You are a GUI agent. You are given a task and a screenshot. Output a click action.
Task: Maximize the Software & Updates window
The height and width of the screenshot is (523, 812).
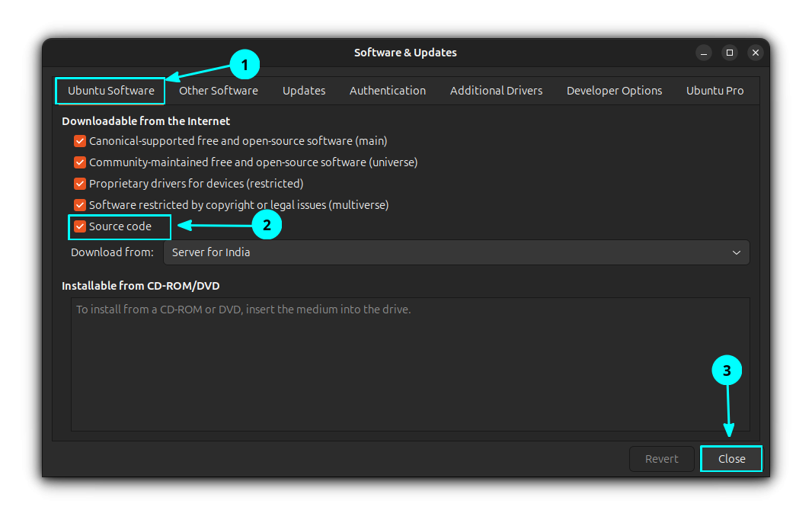tap(729, 53)
